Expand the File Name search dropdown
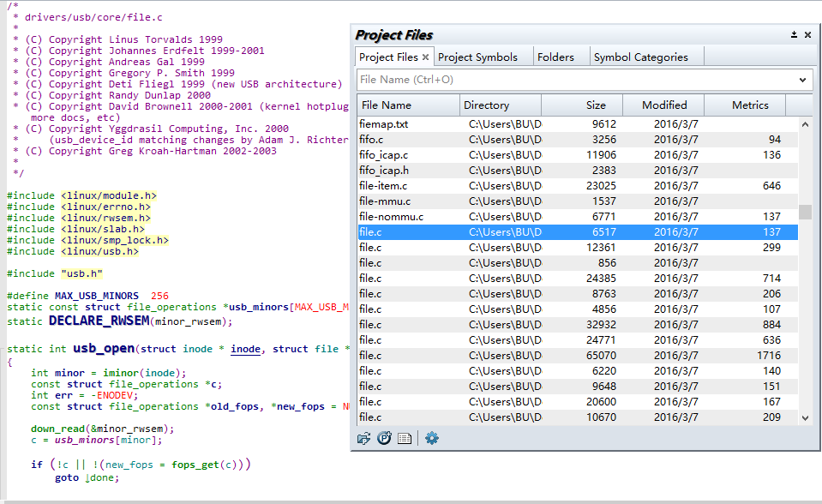 click(x=803, y=80)
